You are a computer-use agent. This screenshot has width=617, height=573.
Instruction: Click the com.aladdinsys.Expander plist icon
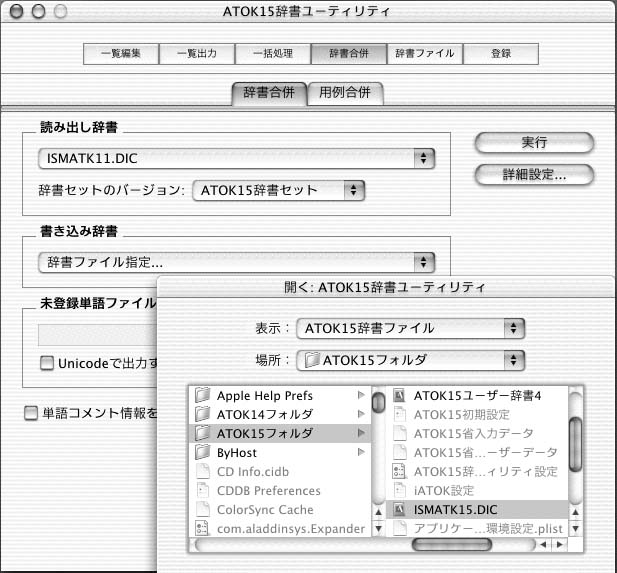202,528
